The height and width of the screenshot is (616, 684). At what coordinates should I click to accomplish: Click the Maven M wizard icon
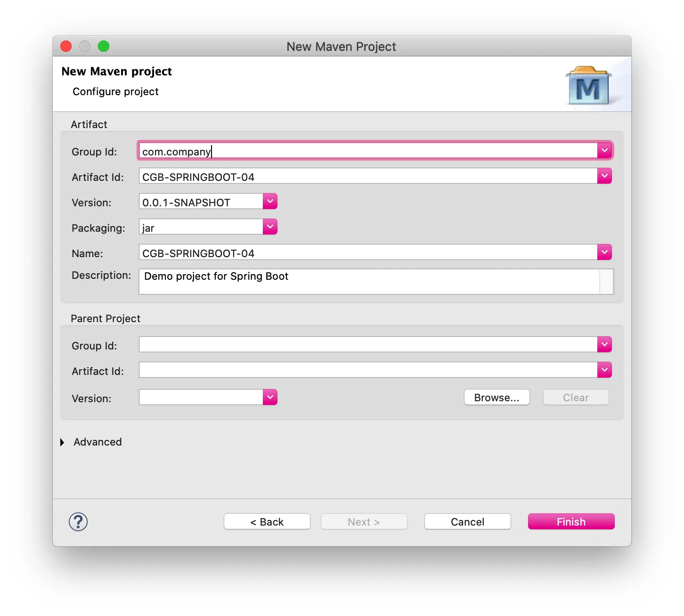(589, 86)
